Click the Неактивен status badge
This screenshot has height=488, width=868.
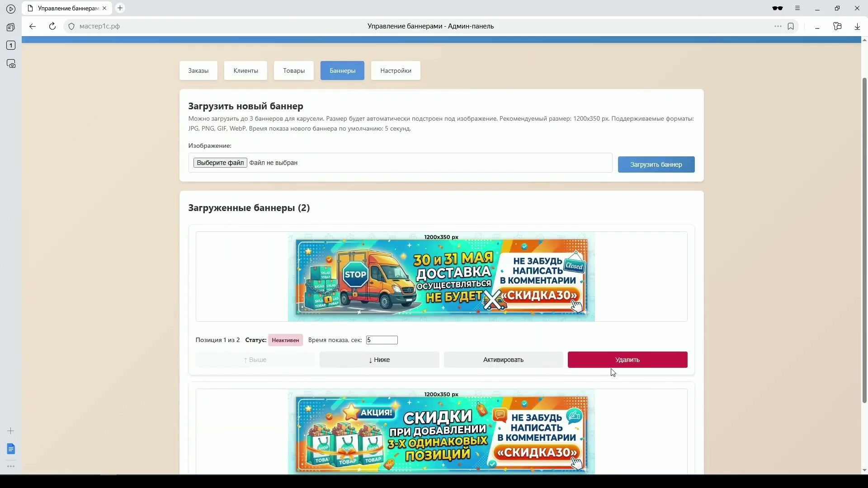point(285,340)
